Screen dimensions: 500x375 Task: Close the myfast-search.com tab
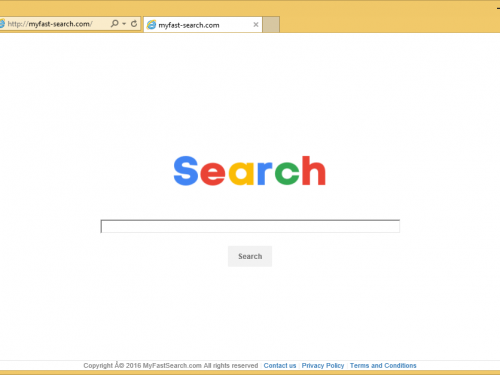[x=256, y=25]
